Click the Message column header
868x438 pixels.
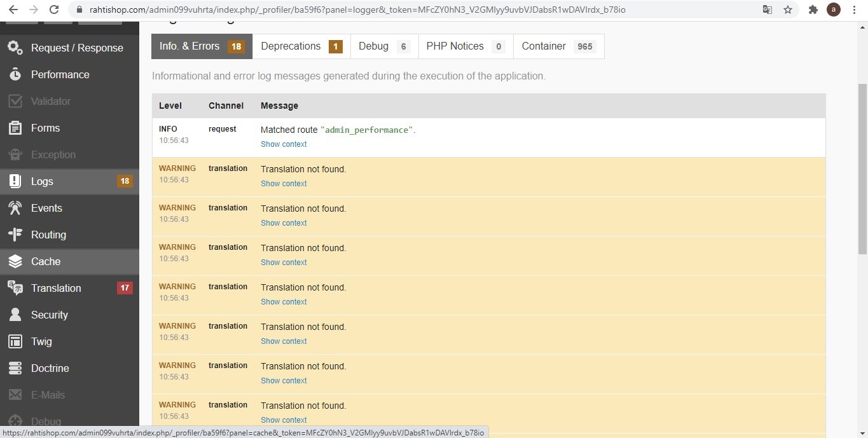[279, 106]
